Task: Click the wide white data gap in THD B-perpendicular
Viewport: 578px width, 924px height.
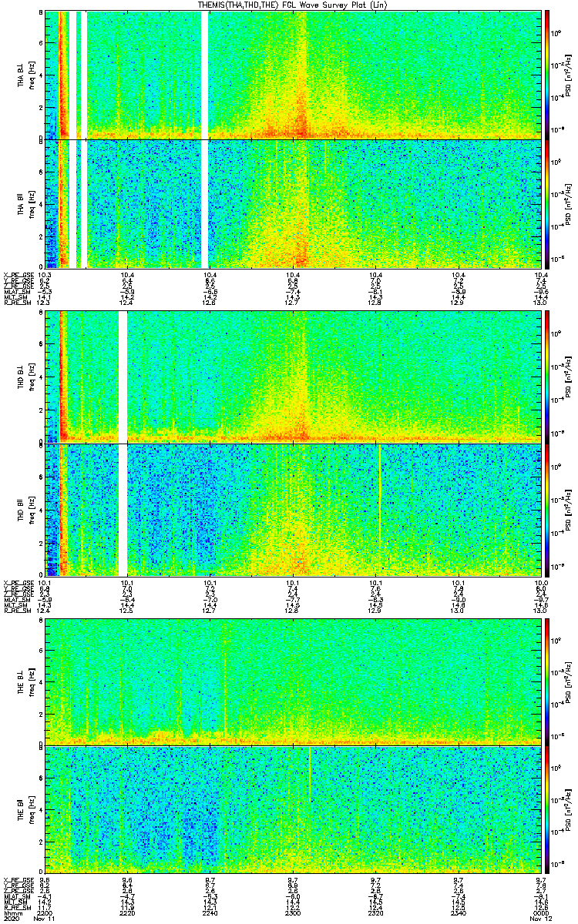Action: click(123, 377)
